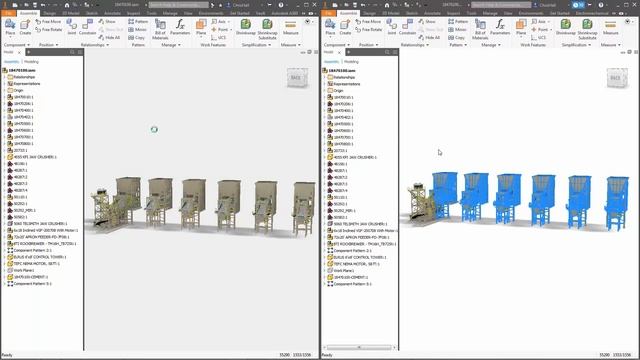Click Joint tool in right window

point(392,27)
